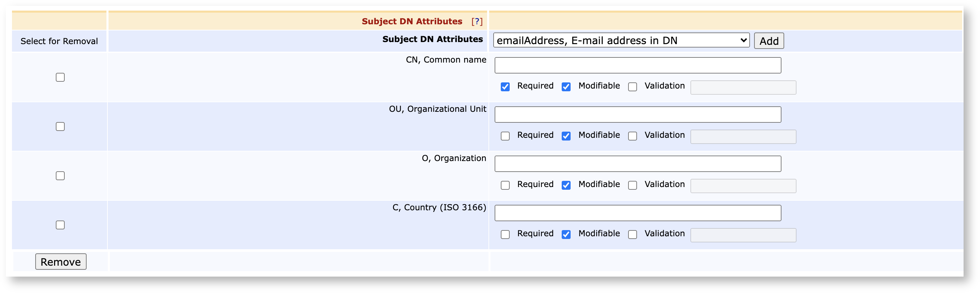
Task: Check Required for C, Country
Action: click(x=505, y=235)
